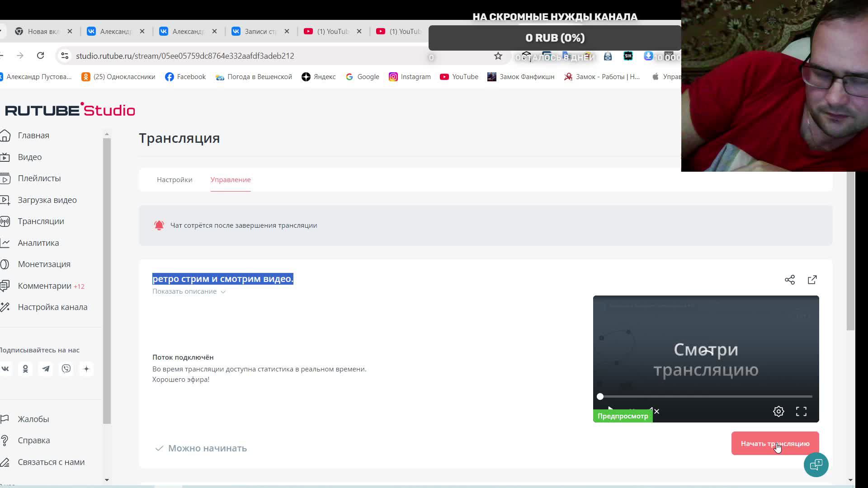Open the Odnoklassniki social icon in the sidebar
The height and width of the screenshot is (488, 868).
[x=25, y=369]
